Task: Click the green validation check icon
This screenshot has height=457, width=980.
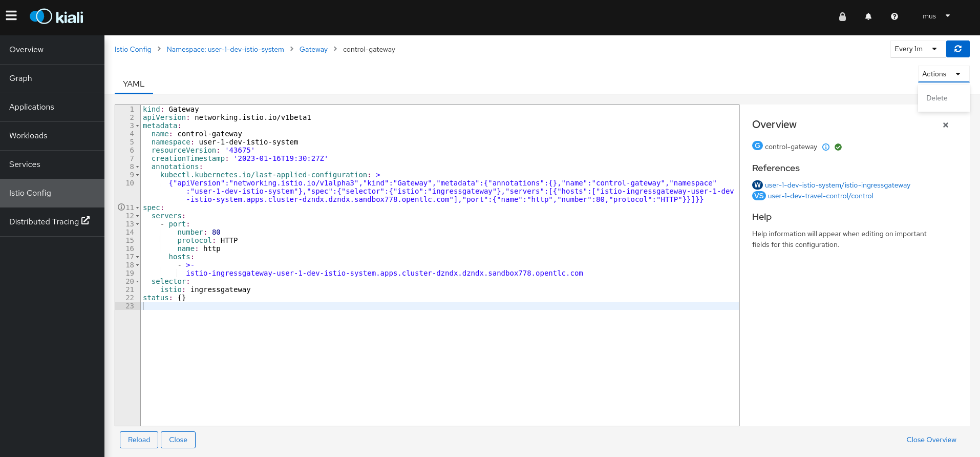Action: [838, 147]
